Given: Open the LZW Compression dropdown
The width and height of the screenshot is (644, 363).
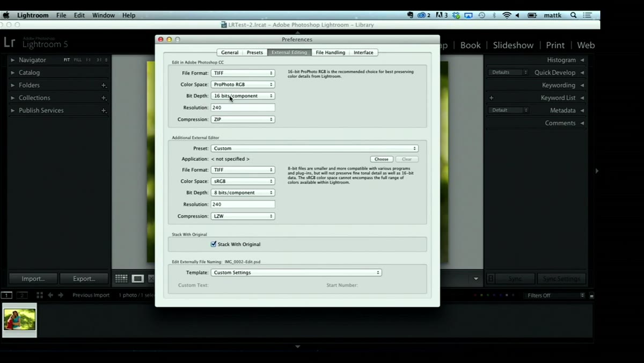Looking at the screenshot, I should [243, 216].
